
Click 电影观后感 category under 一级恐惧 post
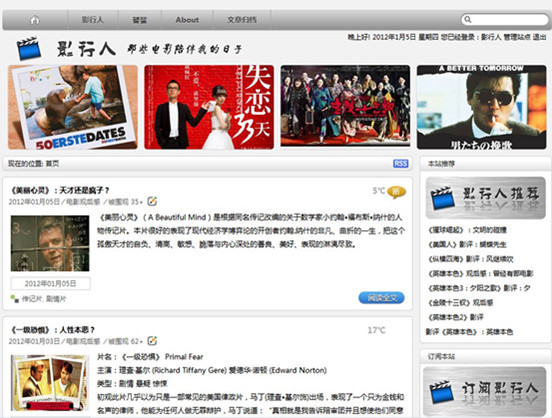(x=83, y=342)
